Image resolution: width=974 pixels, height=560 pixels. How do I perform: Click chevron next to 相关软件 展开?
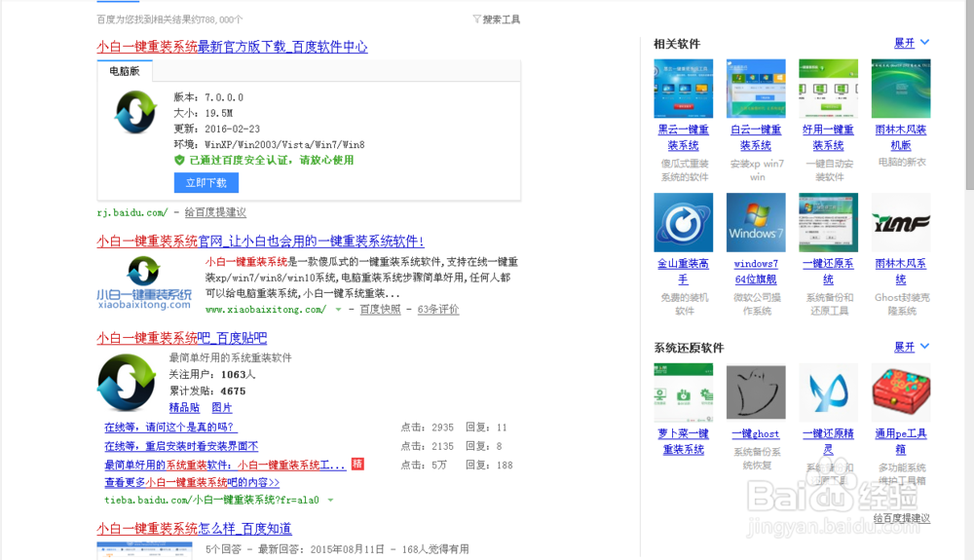[x=925, y=42]
